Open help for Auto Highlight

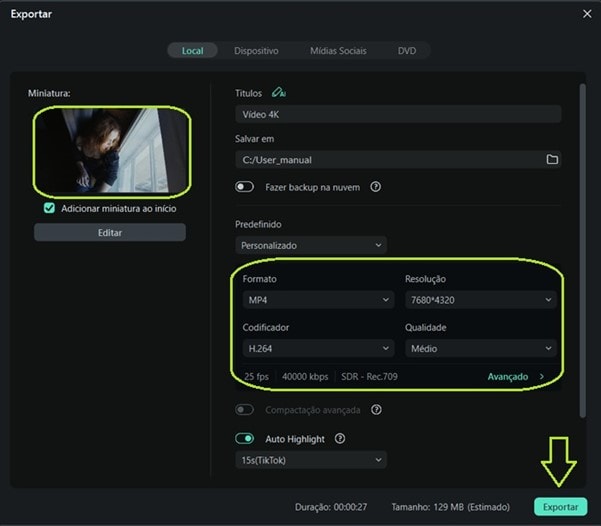340,438
